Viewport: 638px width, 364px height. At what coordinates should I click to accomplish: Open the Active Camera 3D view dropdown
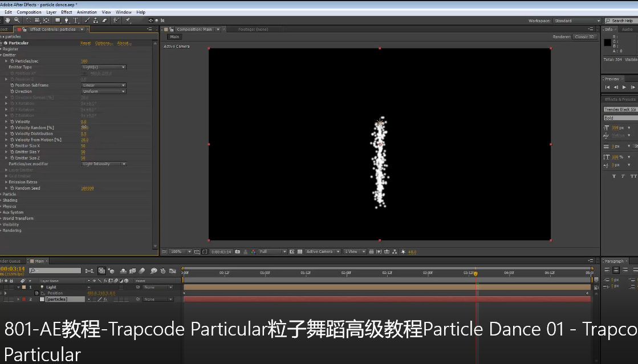click(323, 252)
